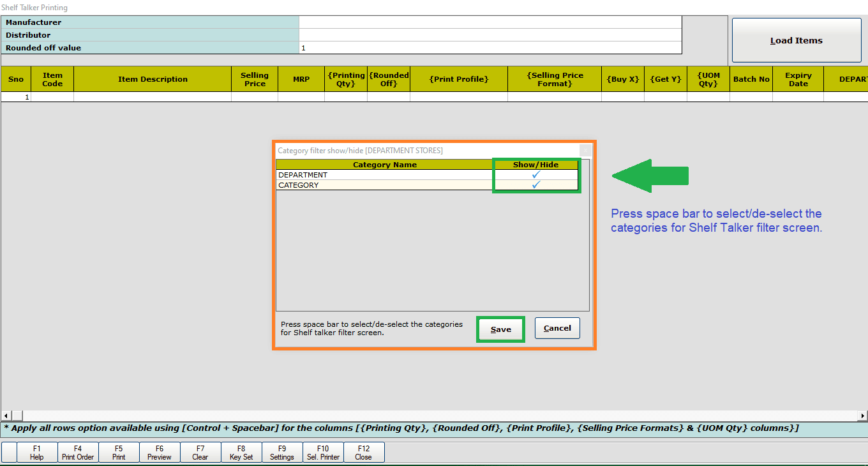The height and width of the screenshot is (466, 868).
Task: Select the Item Description column header
Action: [153, 79]
